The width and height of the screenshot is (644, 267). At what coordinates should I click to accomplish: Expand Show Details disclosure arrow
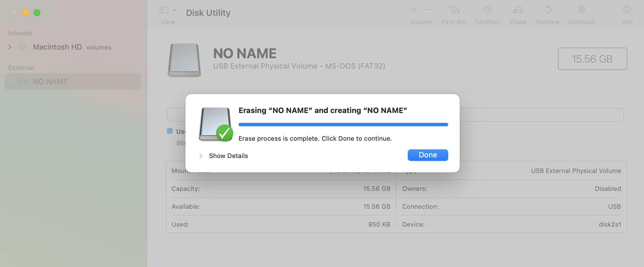pos(201,156)
